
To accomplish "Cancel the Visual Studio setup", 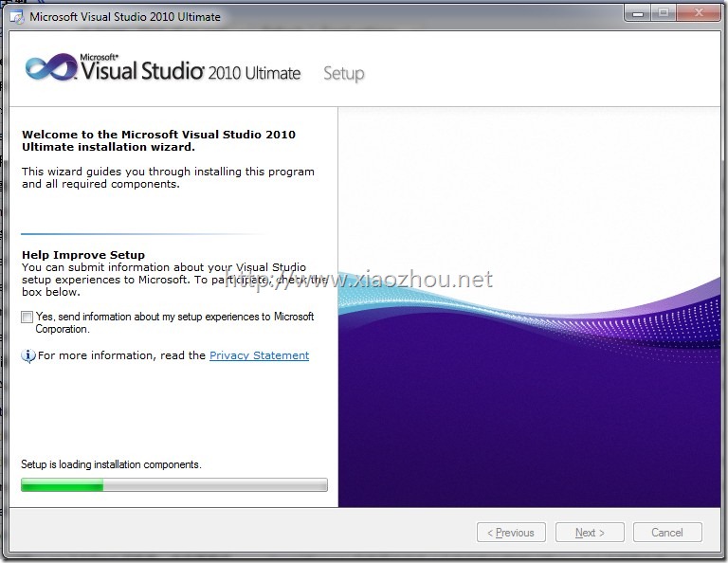I will click(667, 533).
